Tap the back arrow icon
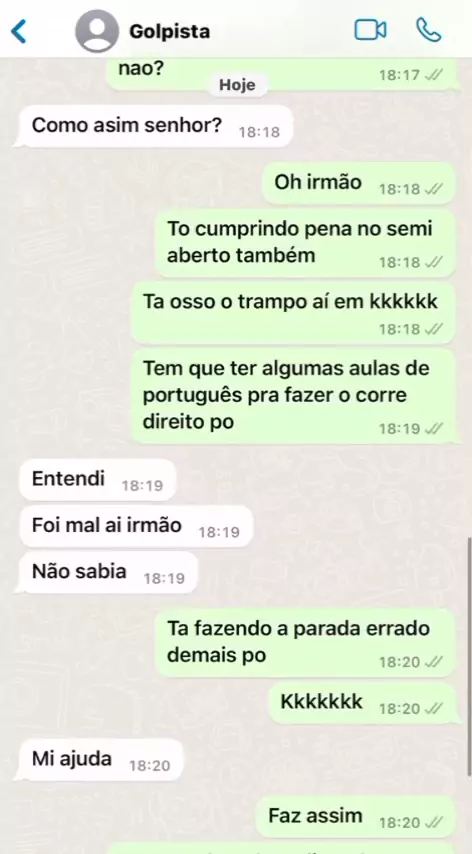 point(19,31)
